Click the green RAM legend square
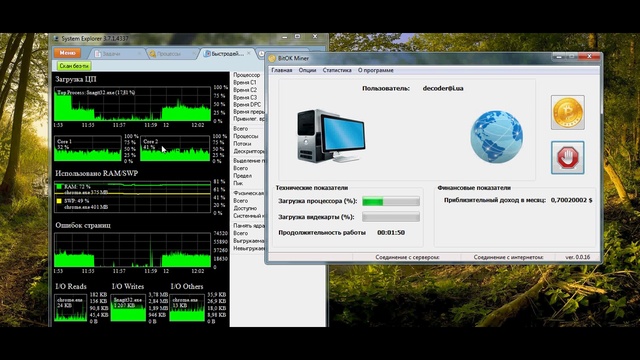The width and height of the screenshot is (640, 360). pyautogui.click(x=59, y=187)
